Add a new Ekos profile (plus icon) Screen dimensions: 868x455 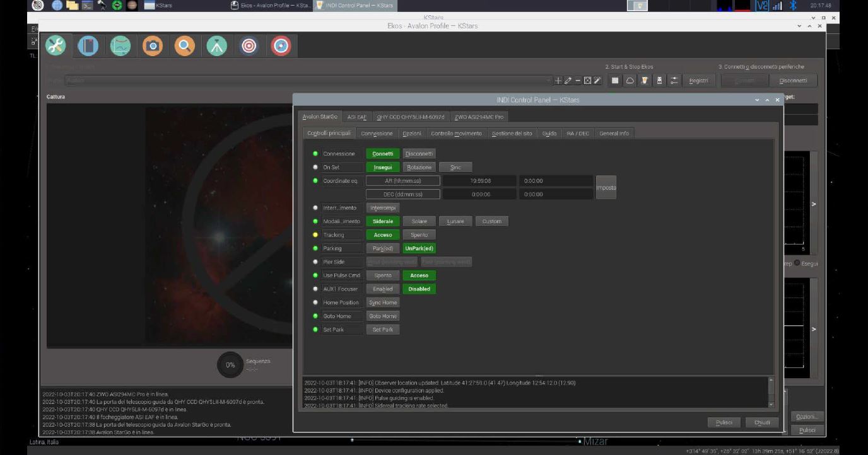click(x=558, y=81)
